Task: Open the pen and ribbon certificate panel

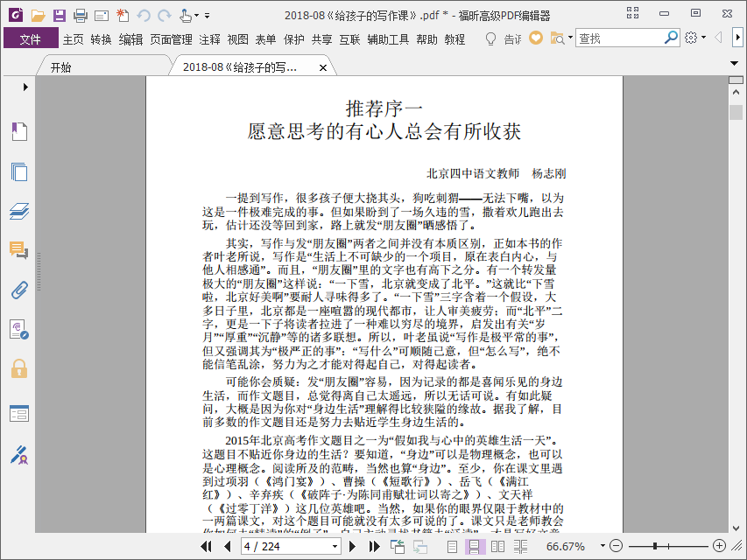Action: (x=19, y=454)
